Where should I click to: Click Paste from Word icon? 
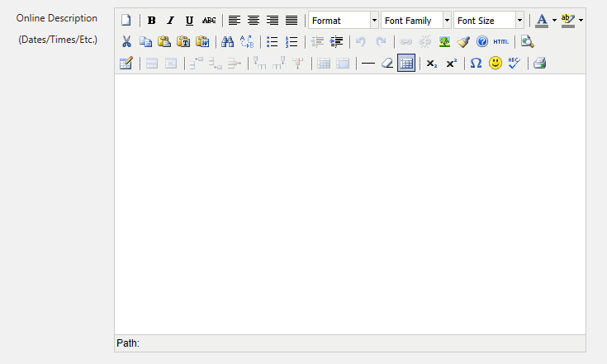(202, 41)
